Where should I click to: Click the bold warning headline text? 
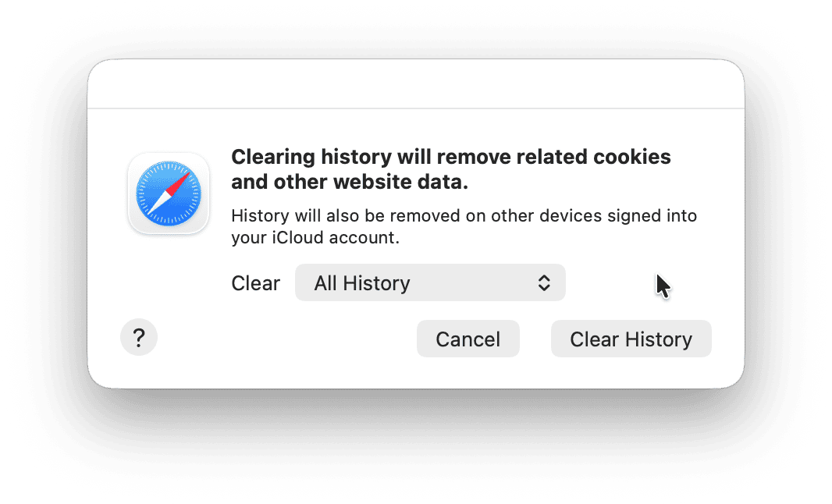(450, 169)
